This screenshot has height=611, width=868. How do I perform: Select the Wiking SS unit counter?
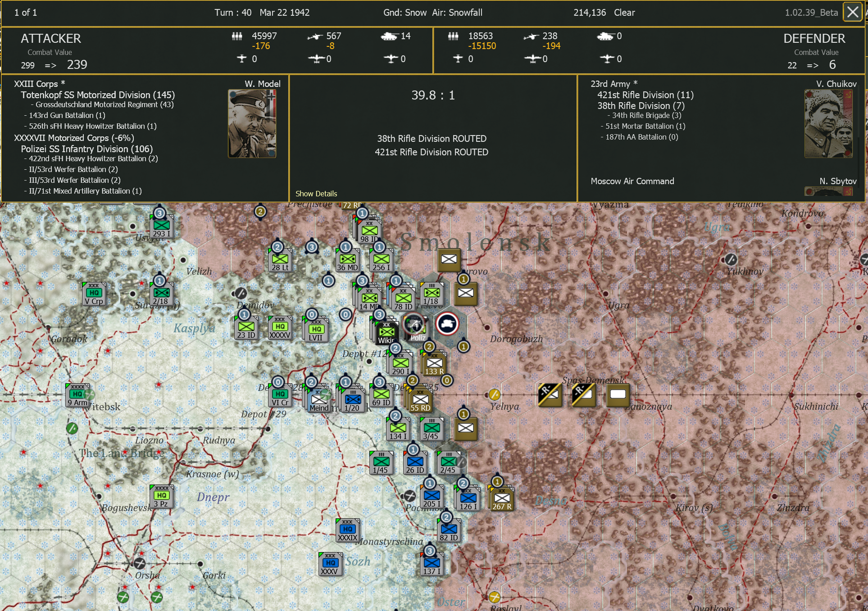coord(387,333)
